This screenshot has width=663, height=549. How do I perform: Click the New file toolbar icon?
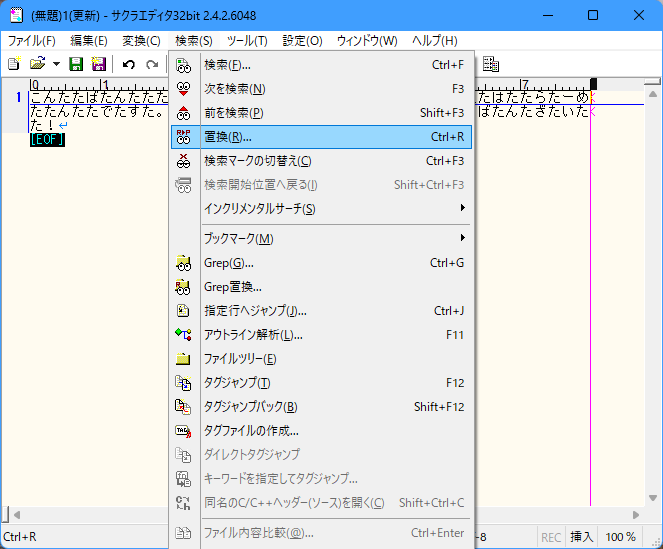14,64
